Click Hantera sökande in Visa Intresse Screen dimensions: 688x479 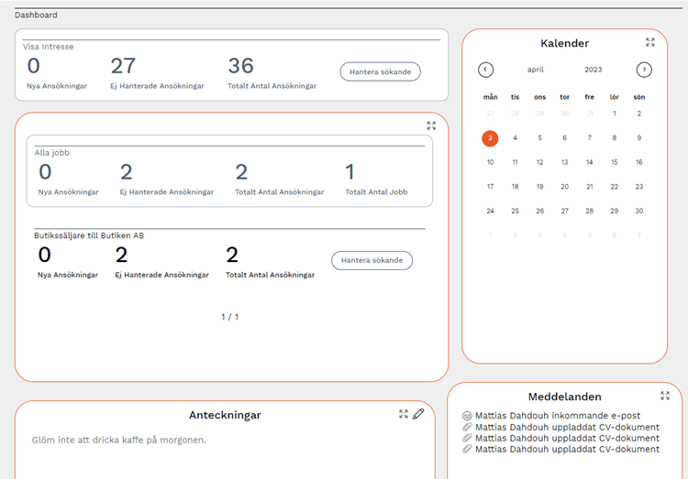(x=380, y=72)
